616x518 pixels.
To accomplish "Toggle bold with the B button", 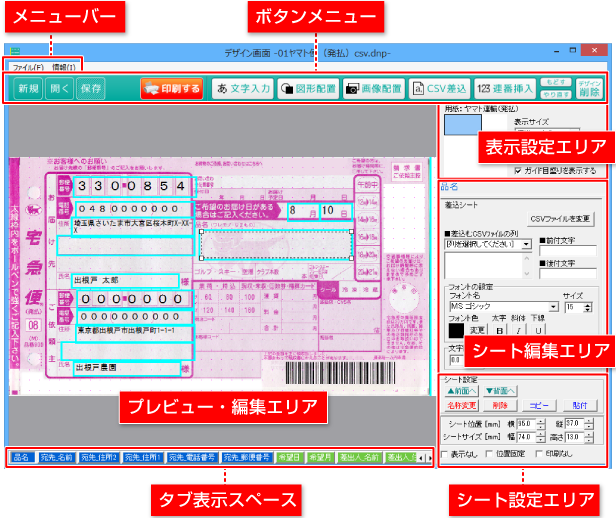I will [x=499, y=331].
